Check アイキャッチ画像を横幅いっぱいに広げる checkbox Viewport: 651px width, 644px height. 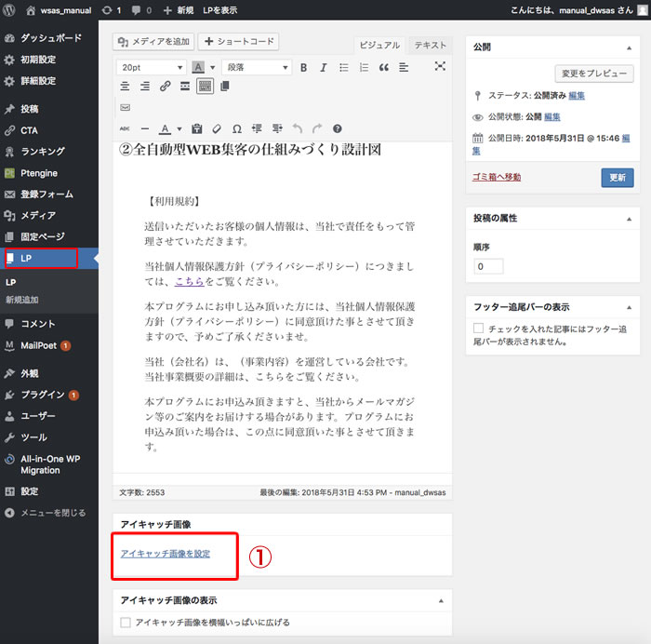[x=126, y=622]
